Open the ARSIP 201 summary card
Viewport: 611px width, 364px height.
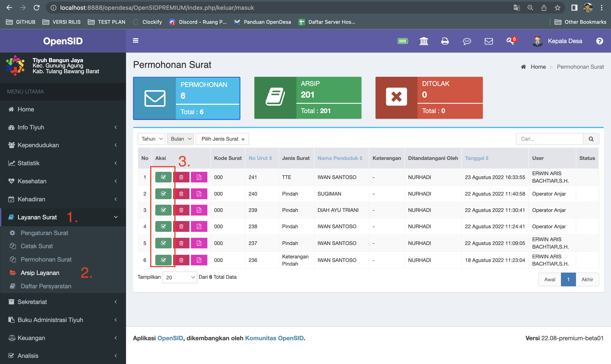point(308,98)
